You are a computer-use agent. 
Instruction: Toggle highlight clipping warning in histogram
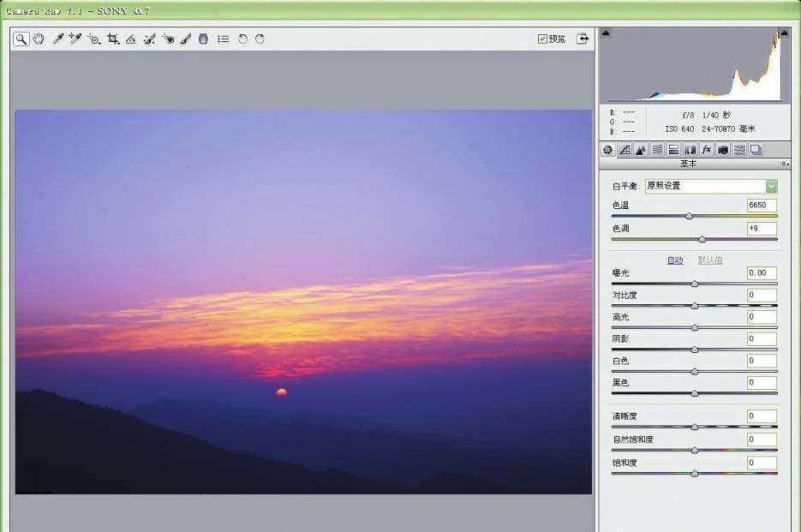click(x=783, y=33)
